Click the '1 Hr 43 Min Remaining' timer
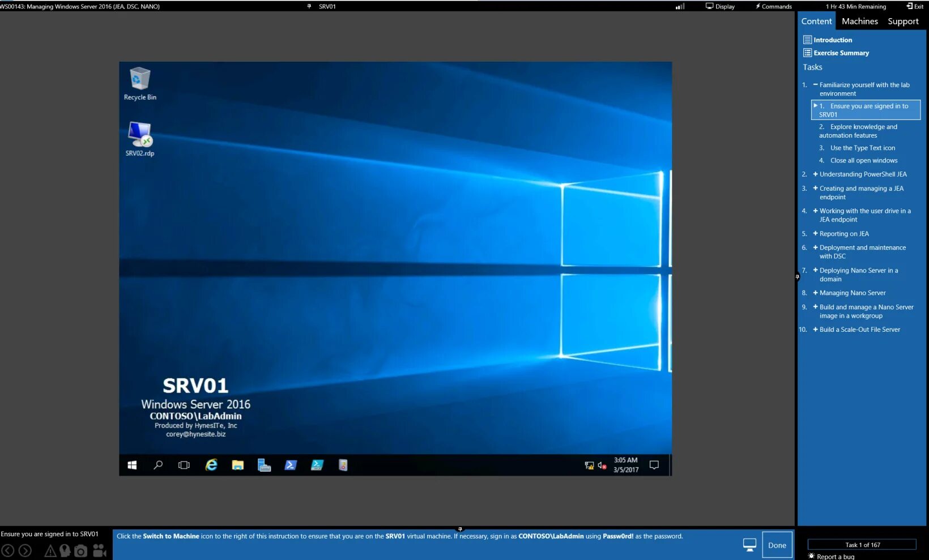The width and height of the screenshot is (929, 560). 855,6
